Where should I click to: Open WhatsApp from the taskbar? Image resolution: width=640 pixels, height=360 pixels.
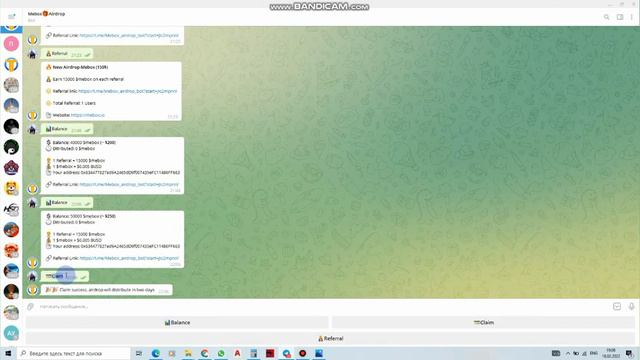(x=221, y=353)
